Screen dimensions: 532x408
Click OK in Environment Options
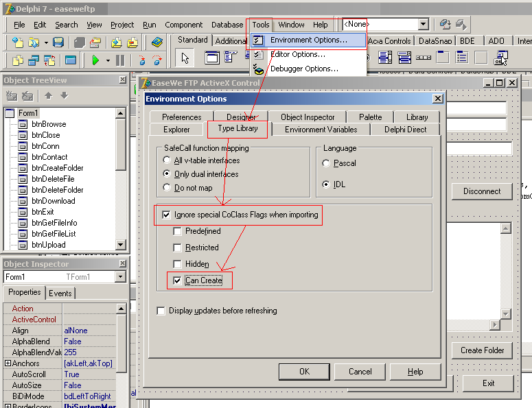coord(304,372)
